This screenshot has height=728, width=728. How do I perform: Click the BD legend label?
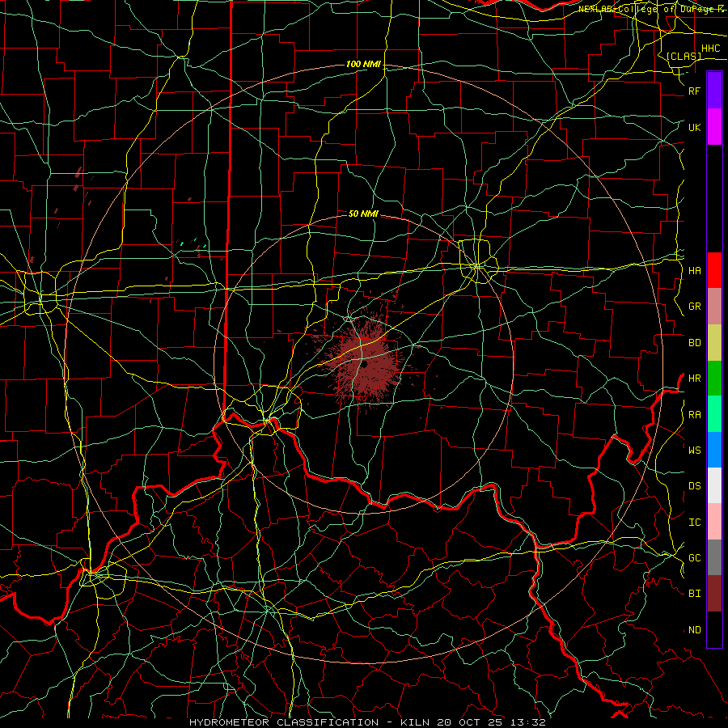point(695,343)
